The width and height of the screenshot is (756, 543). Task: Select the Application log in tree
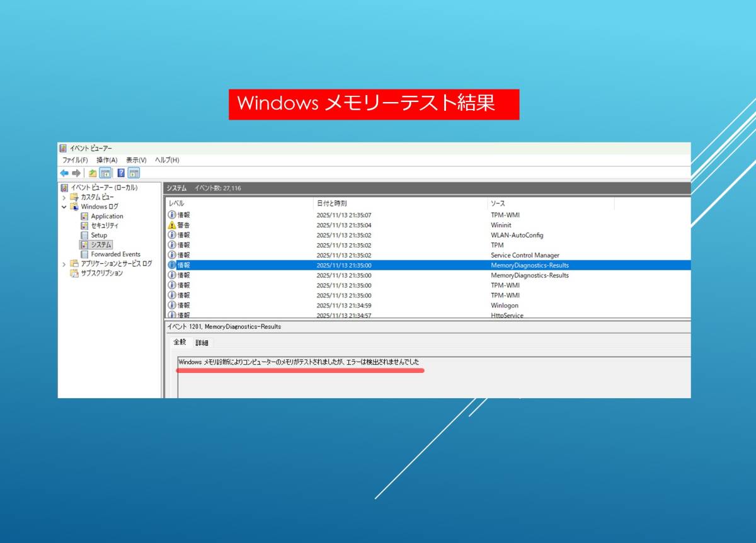(106, 216)
